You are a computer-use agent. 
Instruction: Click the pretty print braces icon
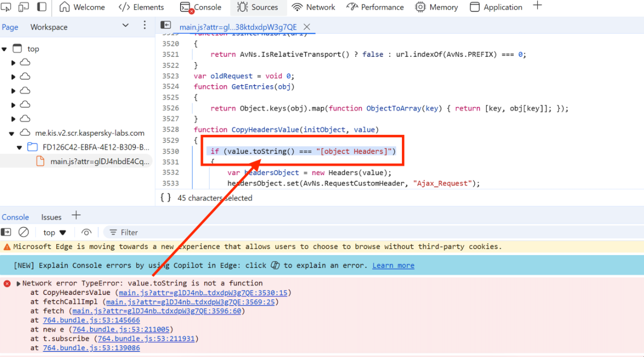tap(166, 198)
